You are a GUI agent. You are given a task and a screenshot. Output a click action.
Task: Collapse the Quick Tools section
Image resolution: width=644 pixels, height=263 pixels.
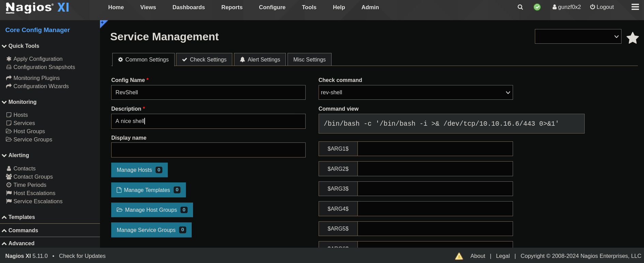pyautogui.click(x=20, y=46)
